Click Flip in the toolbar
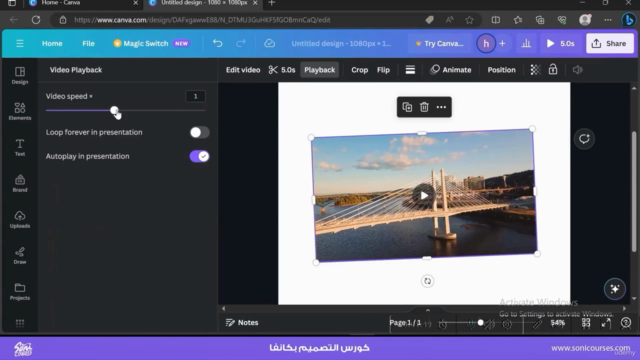640x360 pixels. pyautogui.click(x=383, y=70)
